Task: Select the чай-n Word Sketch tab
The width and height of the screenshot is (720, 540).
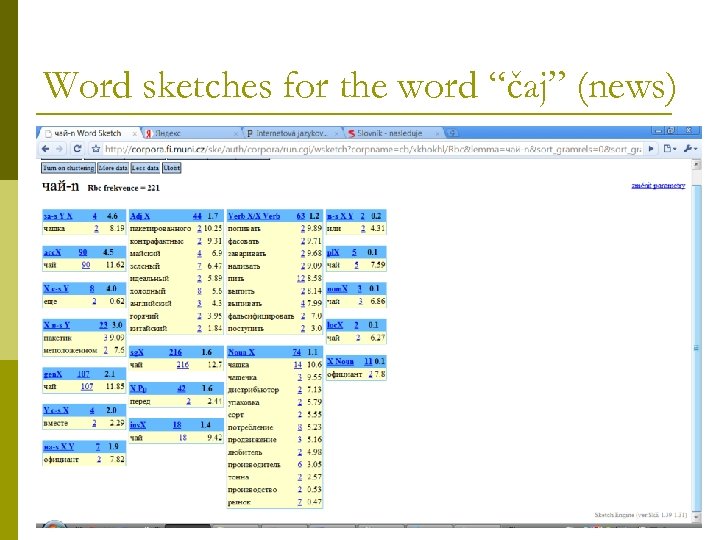Action: [89, 133]
